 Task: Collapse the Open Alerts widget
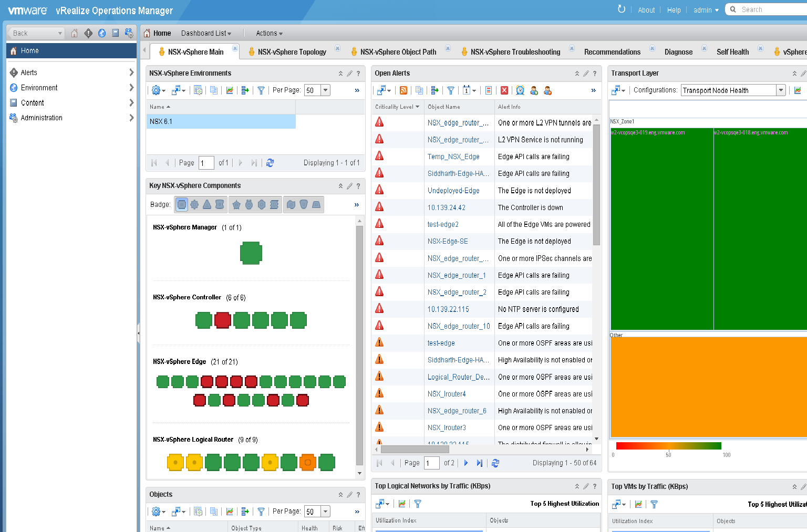pos(577,74)
